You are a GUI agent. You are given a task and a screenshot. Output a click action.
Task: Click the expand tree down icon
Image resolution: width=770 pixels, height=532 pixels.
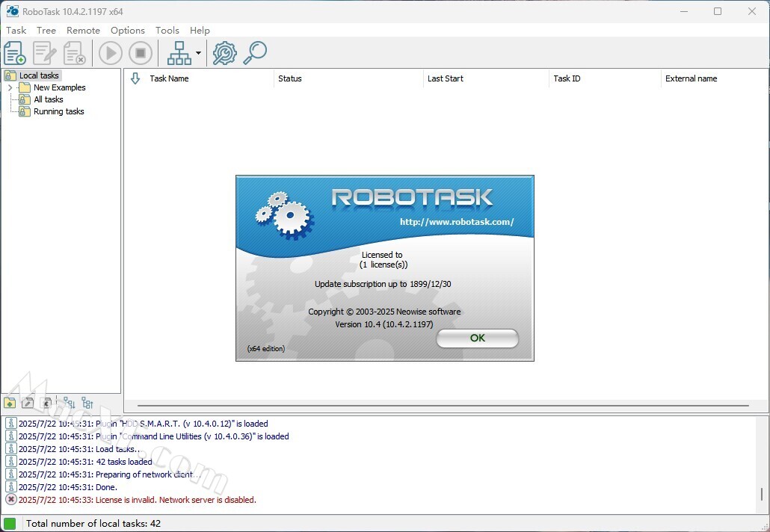tap(70, 403)
